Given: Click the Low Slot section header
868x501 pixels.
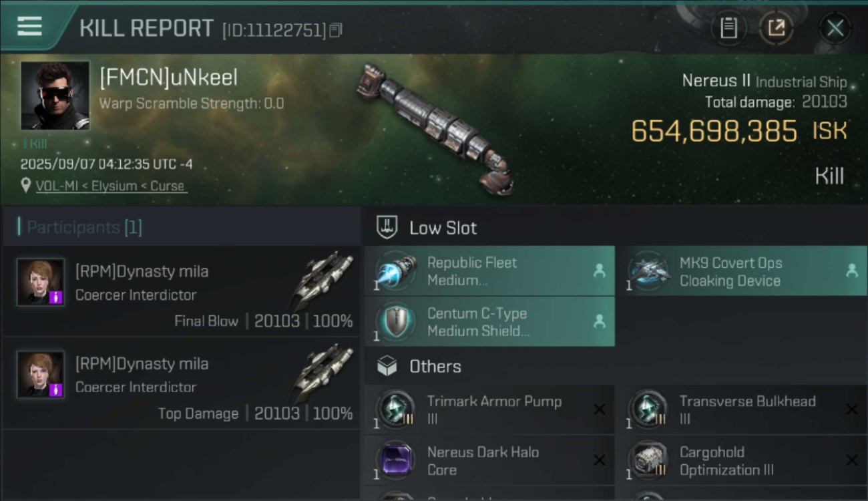Looking at the screenshot, I should click(443, 228).
